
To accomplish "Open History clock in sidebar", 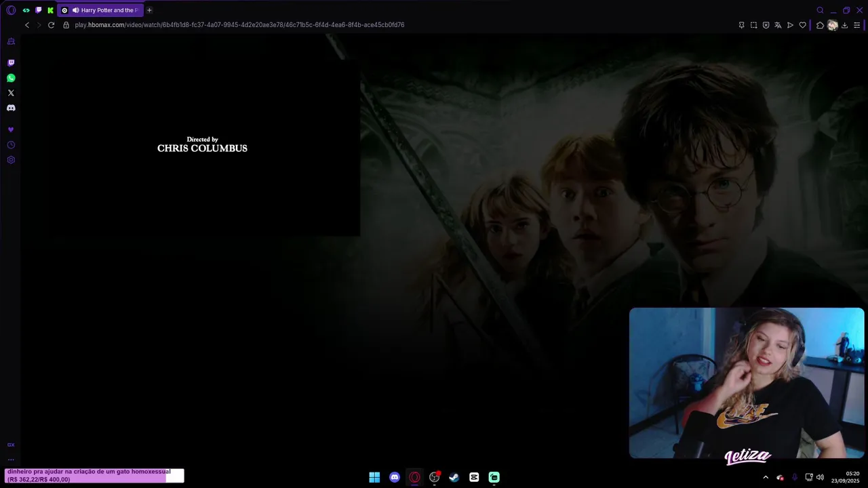I will [11, 145].
